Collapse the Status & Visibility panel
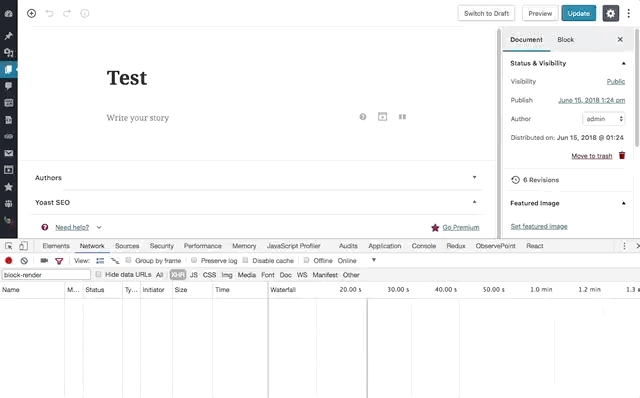This screenshot has height=398, width=640. click(x=623, y=63)
